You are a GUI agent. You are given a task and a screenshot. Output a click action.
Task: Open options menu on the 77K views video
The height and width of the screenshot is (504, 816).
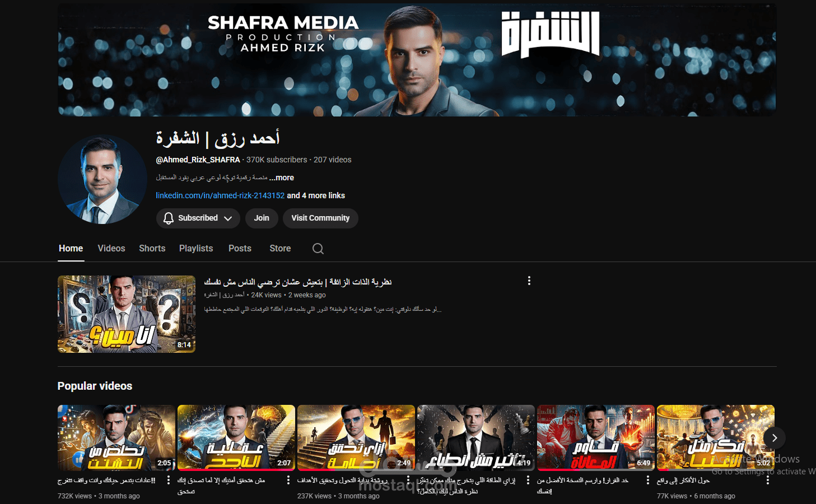pyautogui.click(x=768, y=480)
